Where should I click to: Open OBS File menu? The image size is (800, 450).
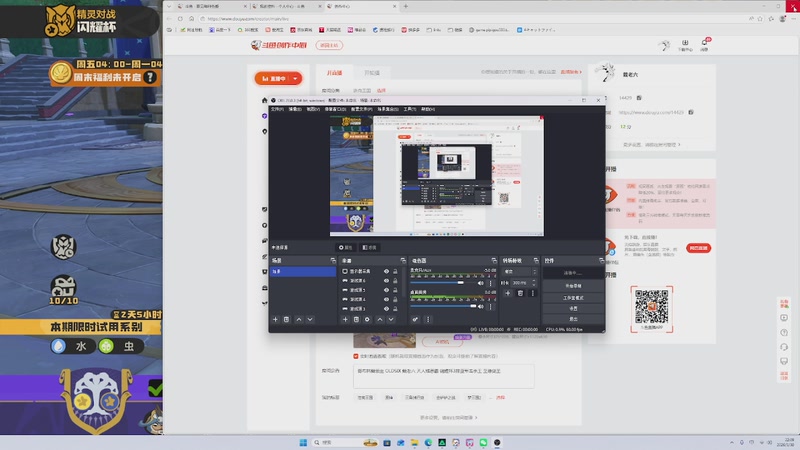click(277, 109)
